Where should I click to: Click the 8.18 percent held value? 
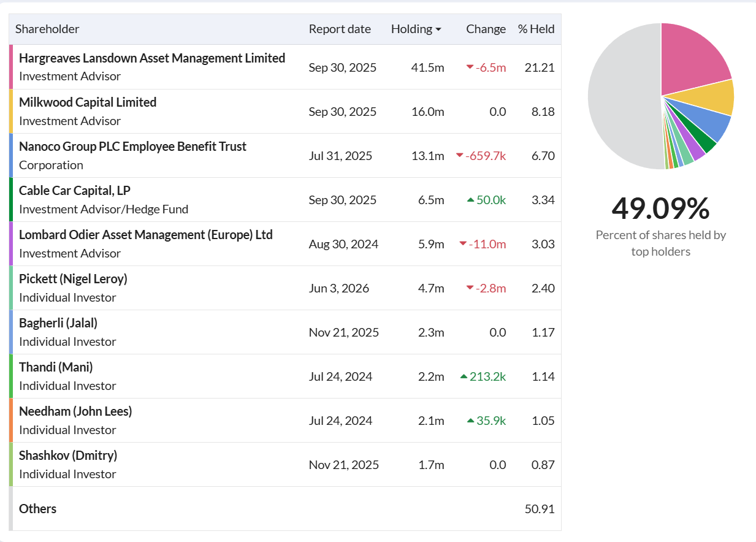(543, 112)
